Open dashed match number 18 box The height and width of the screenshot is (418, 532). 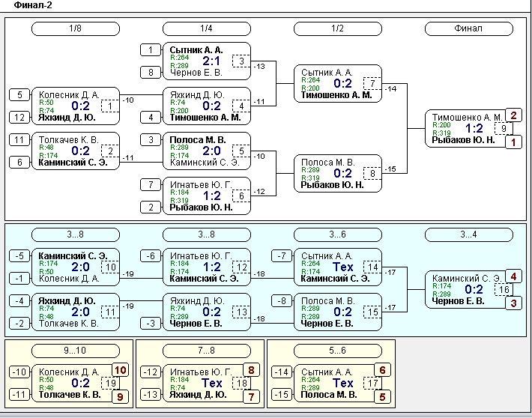241,384
